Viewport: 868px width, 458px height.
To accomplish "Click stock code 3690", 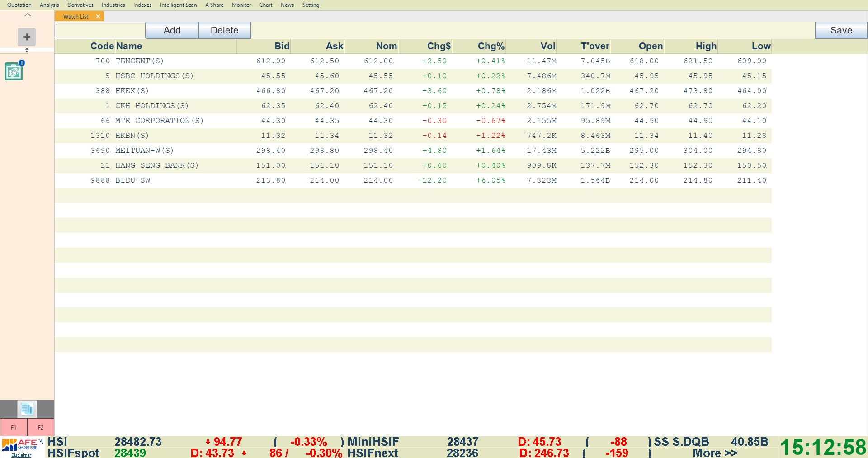I will click(x=100, y=151).
